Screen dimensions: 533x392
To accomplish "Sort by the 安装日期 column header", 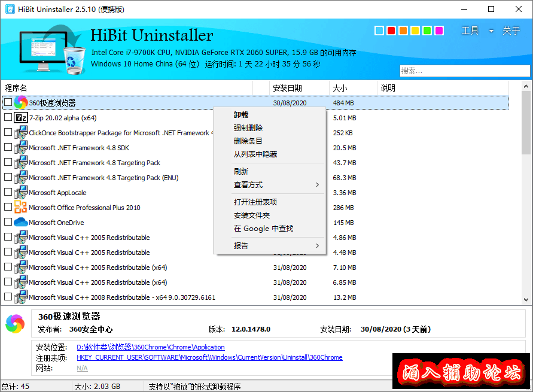I will (x=299, y=88).
